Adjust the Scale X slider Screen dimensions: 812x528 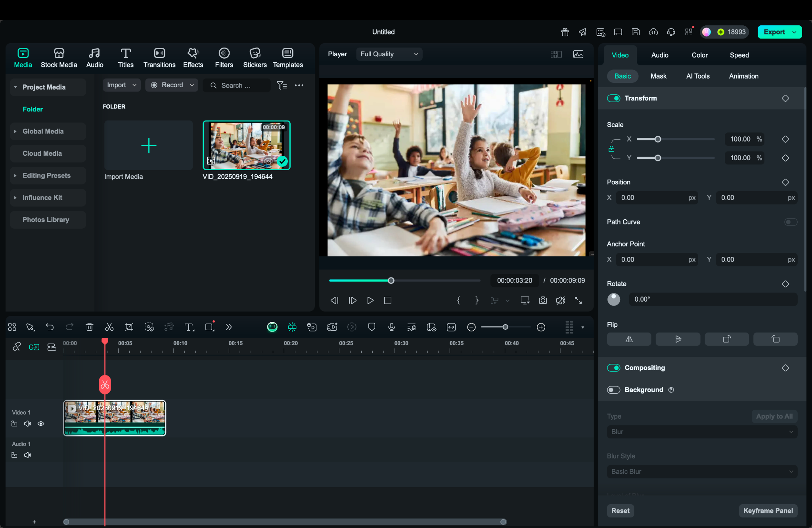pos(676,139)
